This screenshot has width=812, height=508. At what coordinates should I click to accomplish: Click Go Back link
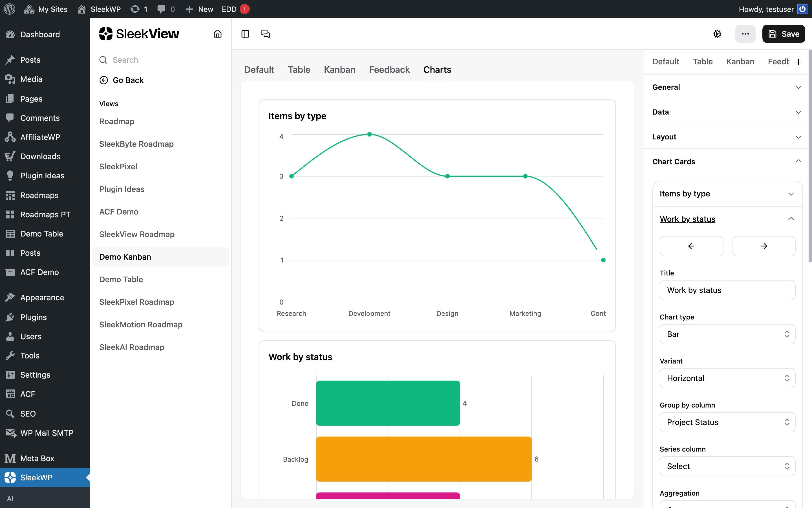coord(128,80)
